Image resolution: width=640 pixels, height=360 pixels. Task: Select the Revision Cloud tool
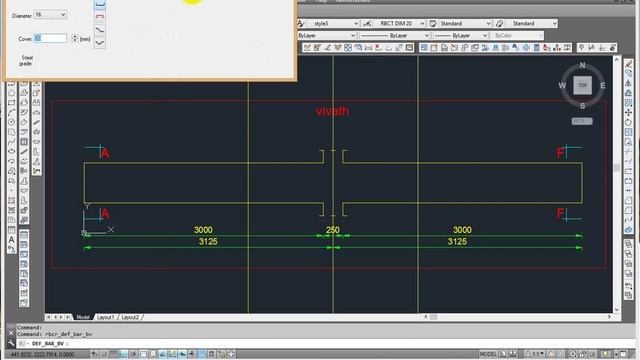coord(11,132)
